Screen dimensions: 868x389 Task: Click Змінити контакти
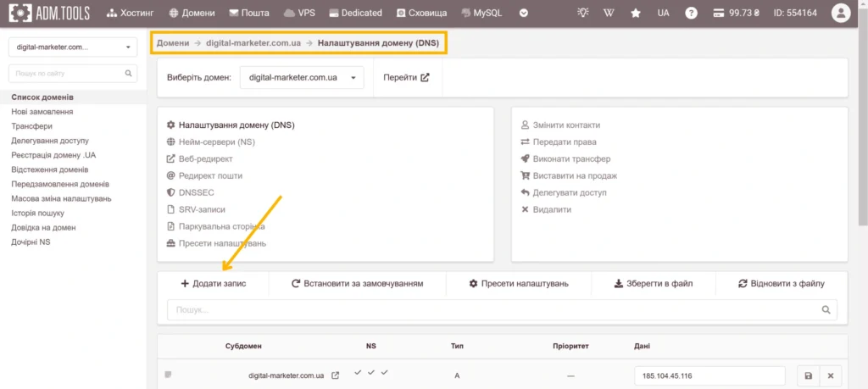pos(561,125)
